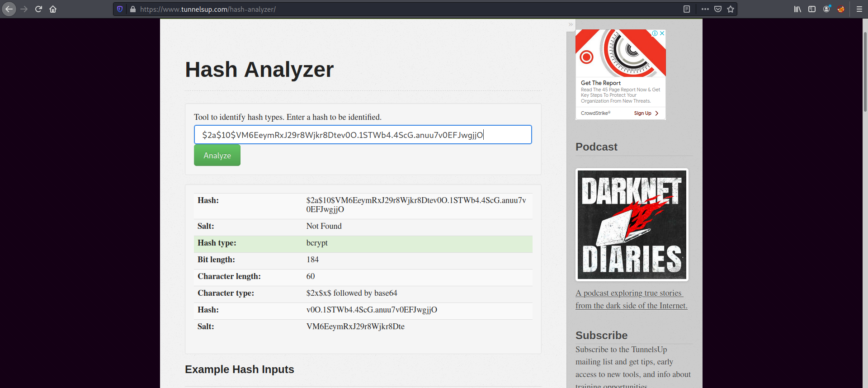
Task: Open 'A podcast exploring true stories' link
Action: tap(629, 293)
